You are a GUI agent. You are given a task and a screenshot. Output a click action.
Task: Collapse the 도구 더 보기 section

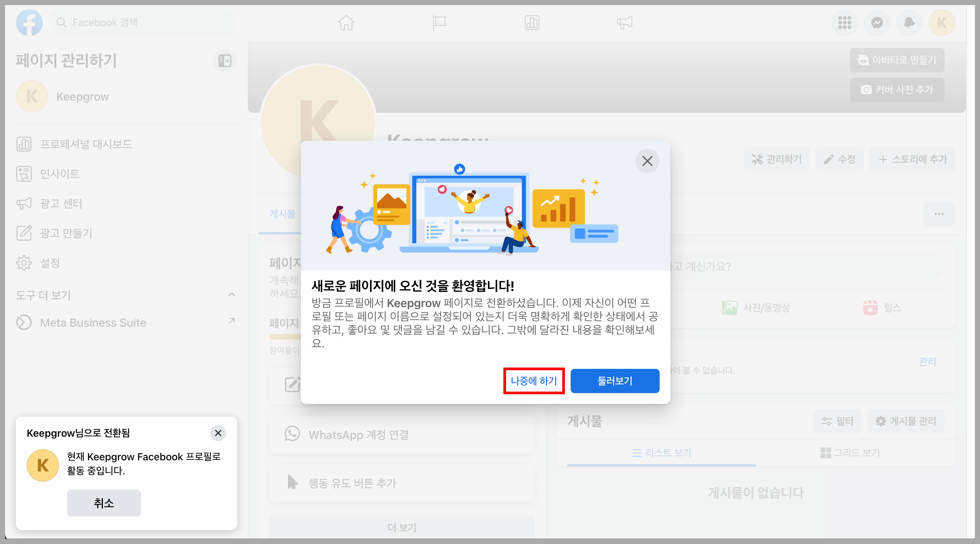(231, 295)
